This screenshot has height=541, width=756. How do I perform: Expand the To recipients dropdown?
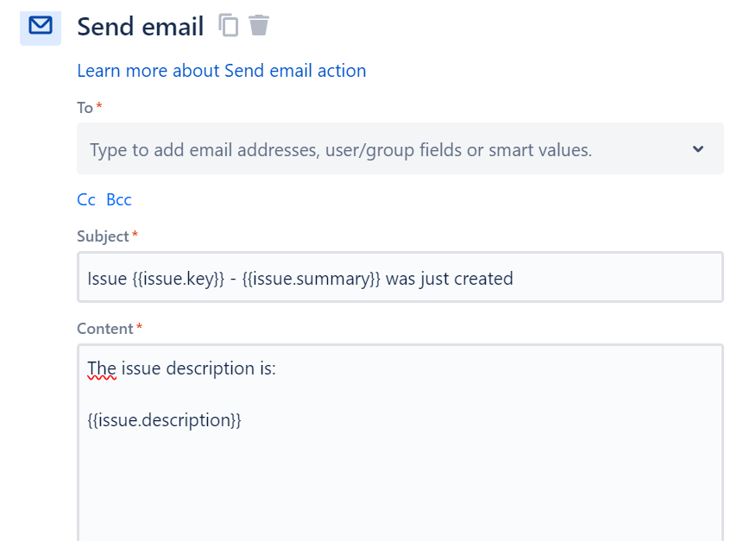(699, 148)
